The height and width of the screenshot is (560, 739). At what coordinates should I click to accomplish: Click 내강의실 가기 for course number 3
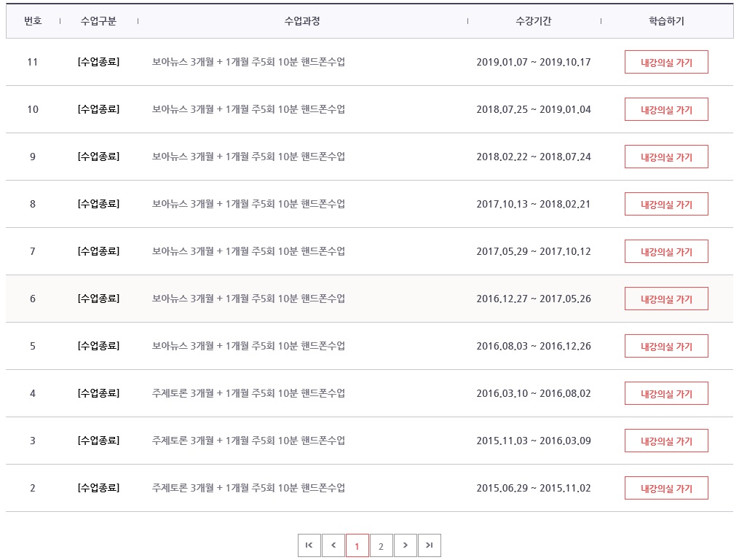[666, 441]
